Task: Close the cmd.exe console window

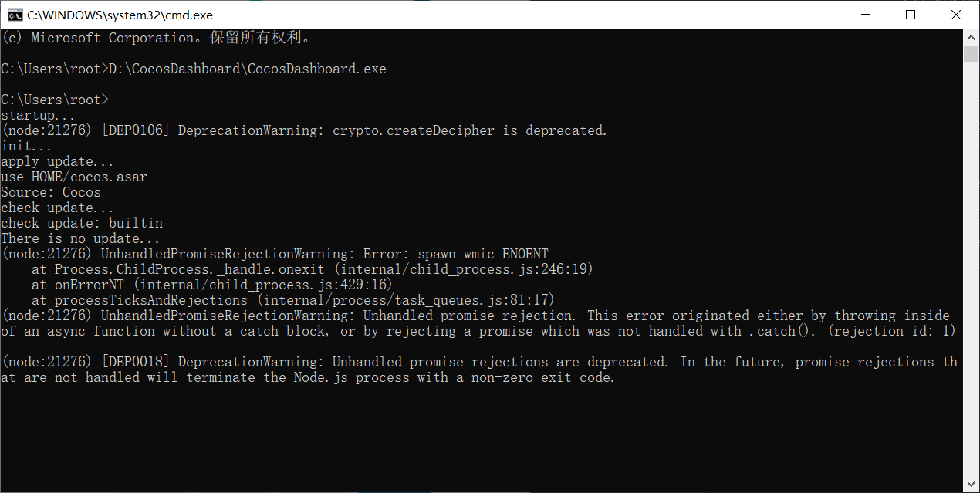Action: pyautogui.click(x=955, y=15)
